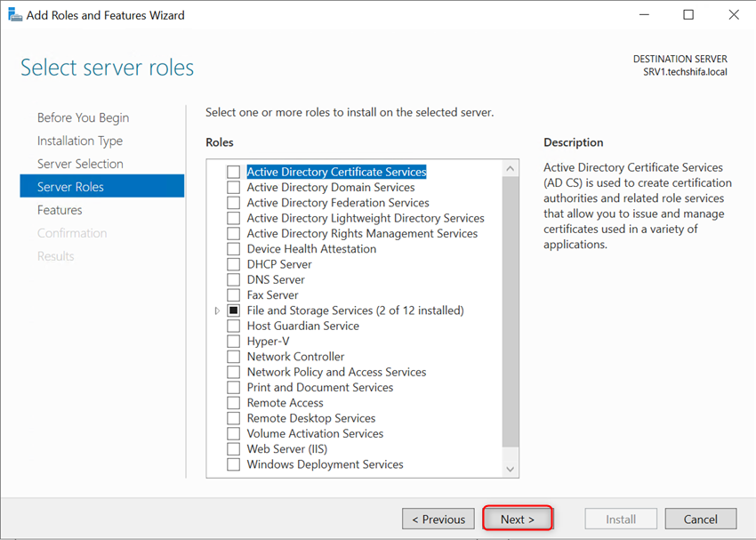756x540 pixels.
Task: Click the Add Roles wizard title bar icon
Action: click(x=15, y=14)
